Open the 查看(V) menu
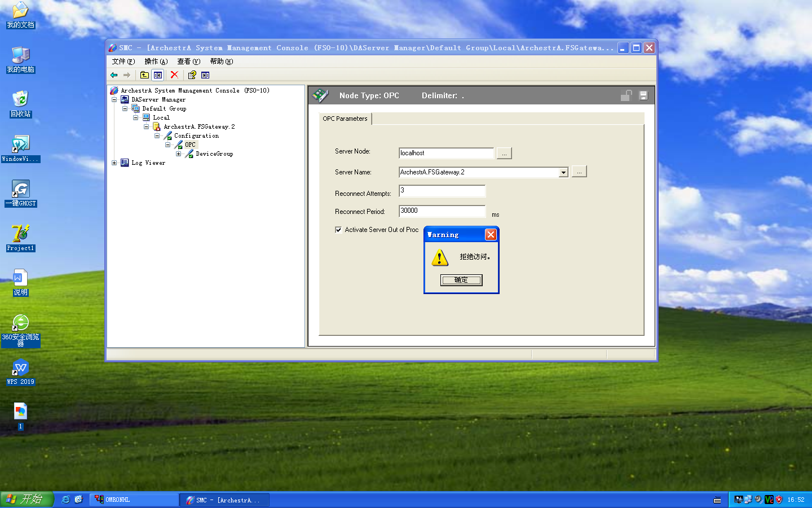The width and height of the screenshot is (812, 508). coord(189,62)
